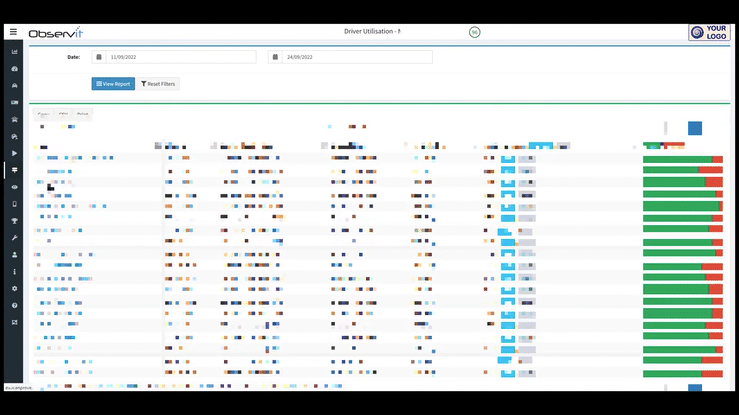Open the user profile sidebar icon
Viewport: 739px width, 415px height.
(15, 255)
